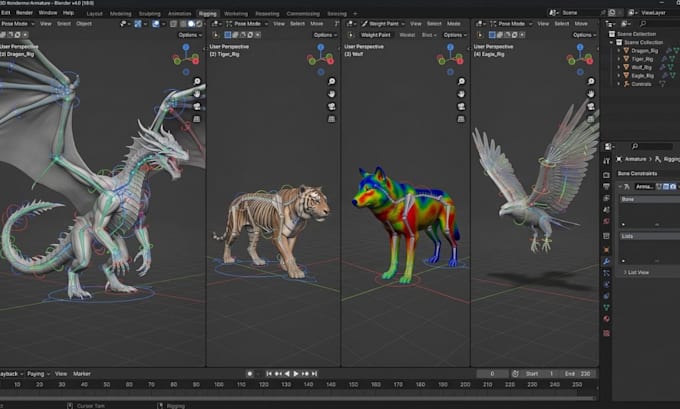Click zoom magnifier icon in Eagle_Rig viewport
The width and height of the screenshot is (680, 409).
pos(591,81)
